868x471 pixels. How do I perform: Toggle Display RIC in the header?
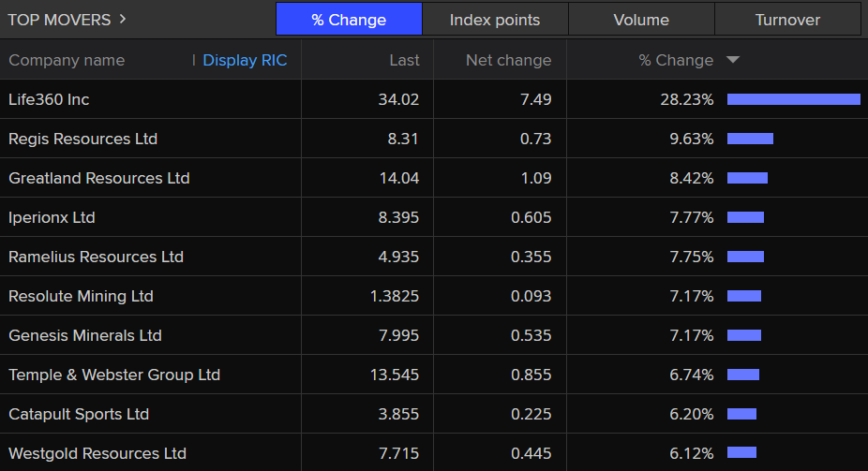[x=245, y=60]
